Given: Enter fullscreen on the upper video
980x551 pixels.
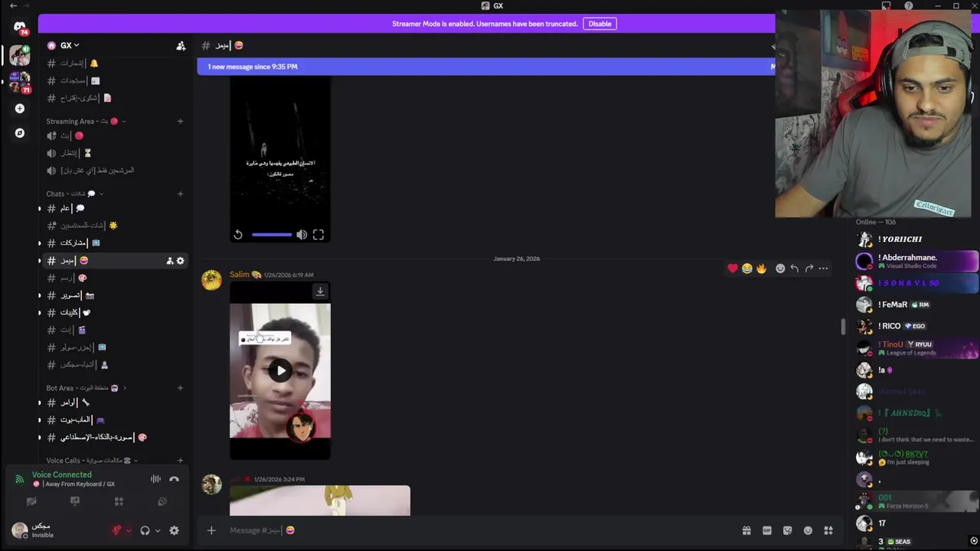Looking at the screenshot, I should coord(318,235).
